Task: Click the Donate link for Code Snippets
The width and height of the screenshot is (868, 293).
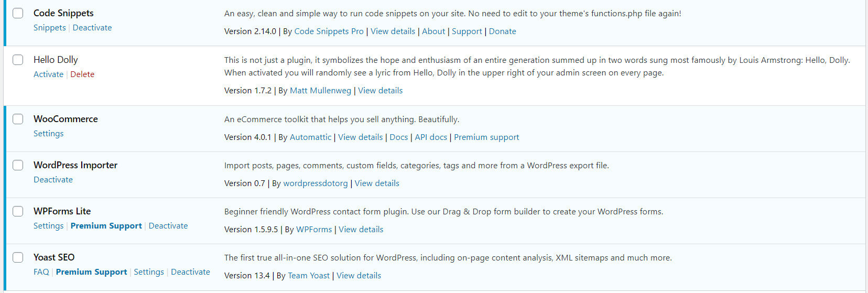Action: click(502, 31)
